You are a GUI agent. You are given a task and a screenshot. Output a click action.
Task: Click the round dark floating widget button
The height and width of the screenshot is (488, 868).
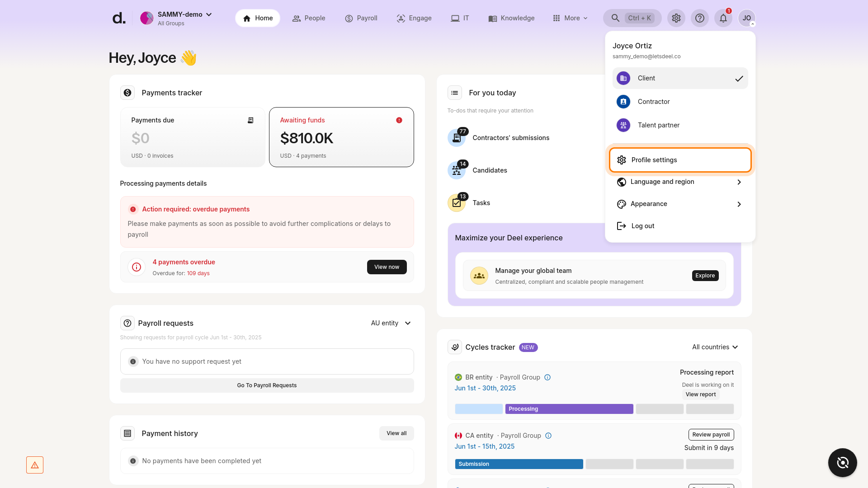(x=843, y=463)
